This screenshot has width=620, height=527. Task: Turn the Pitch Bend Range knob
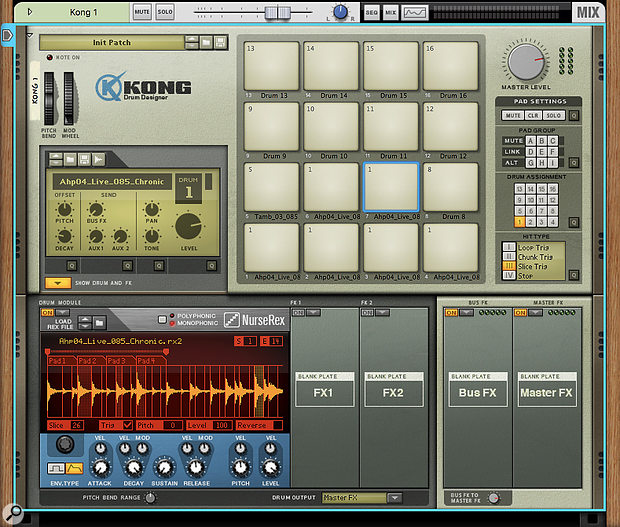pyautogui.click(x=150, y=498)
